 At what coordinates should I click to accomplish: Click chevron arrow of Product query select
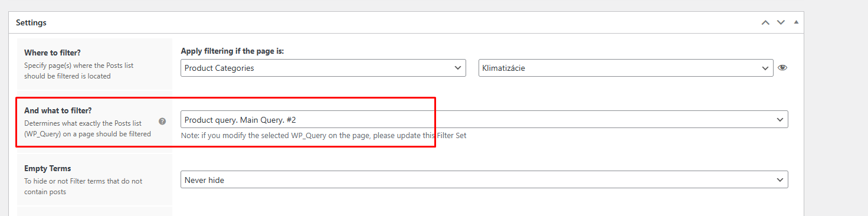click(780, 120)
